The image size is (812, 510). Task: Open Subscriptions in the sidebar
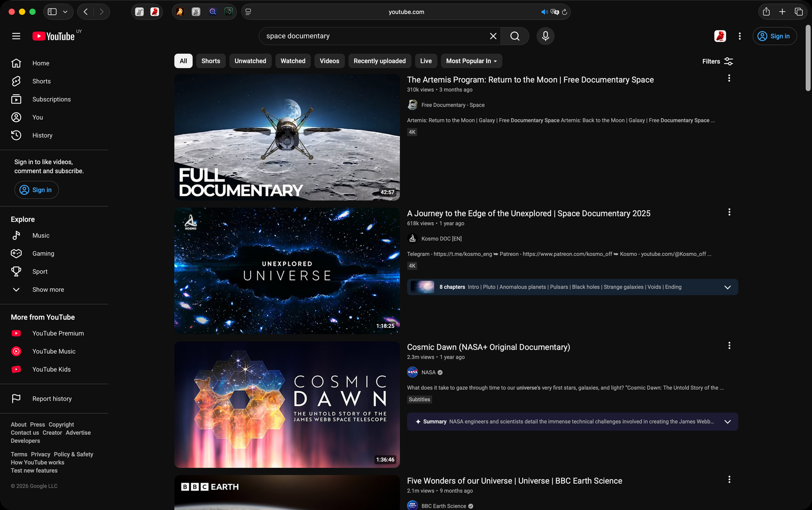click(54, 99)
